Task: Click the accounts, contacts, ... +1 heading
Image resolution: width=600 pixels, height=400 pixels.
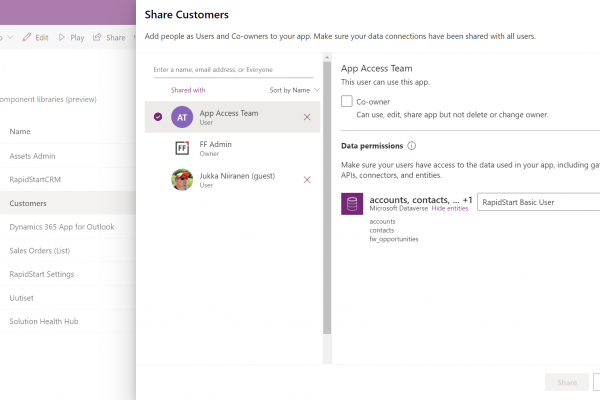Action: pos(421,200)
